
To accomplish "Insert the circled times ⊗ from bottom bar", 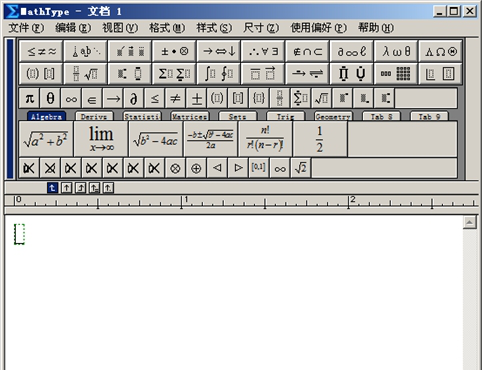I will pos(175,168).
